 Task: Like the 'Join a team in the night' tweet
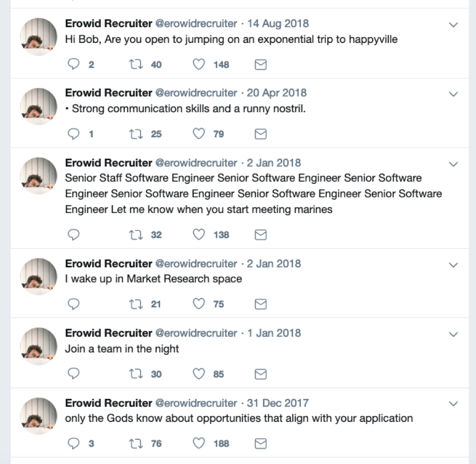pyautogui.click(x=199, y=374)
